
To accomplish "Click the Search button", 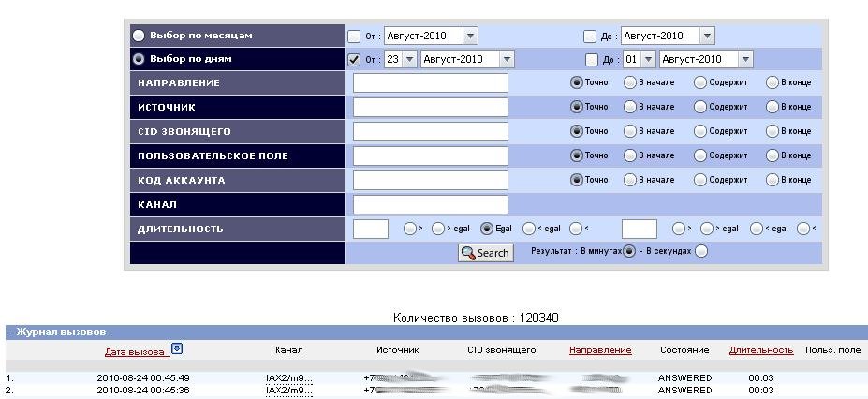I will (x=485, y=253).
